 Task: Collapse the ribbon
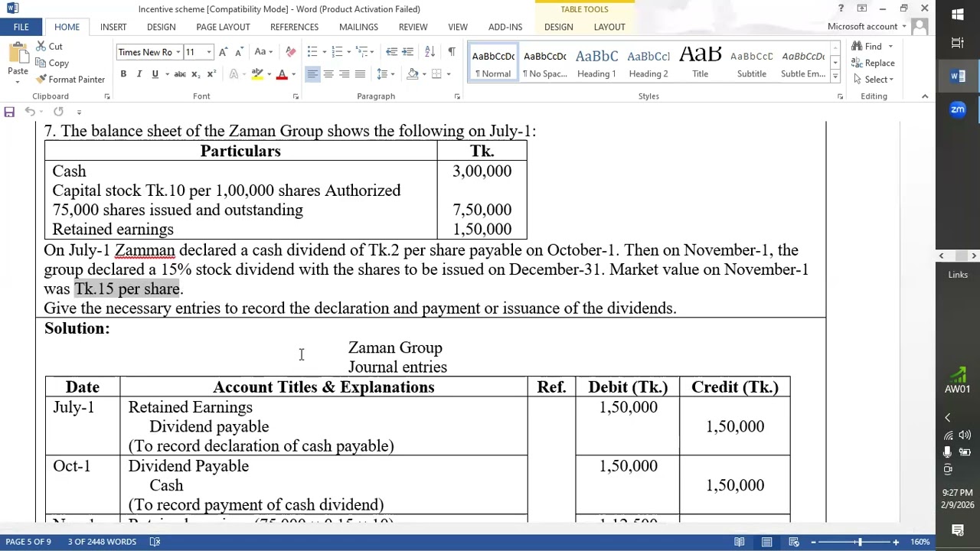pos(925,96)
